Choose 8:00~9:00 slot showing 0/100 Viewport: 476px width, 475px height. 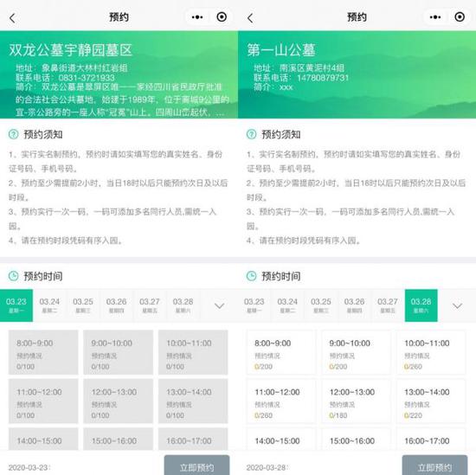(43, 352)
